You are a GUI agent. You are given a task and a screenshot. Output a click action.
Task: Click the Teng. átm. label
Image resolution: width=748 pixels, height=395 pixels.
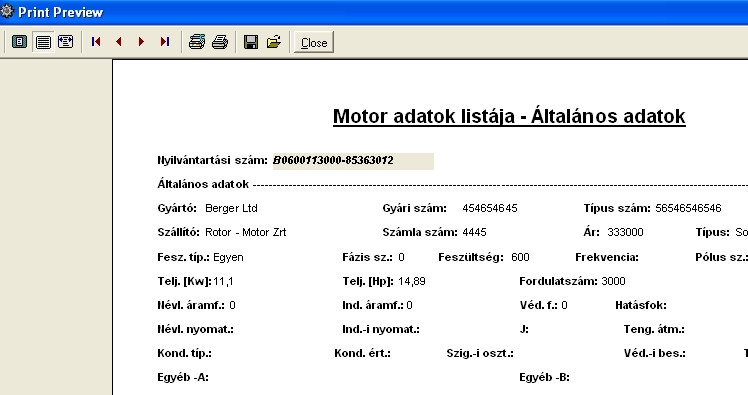(654, 329)
